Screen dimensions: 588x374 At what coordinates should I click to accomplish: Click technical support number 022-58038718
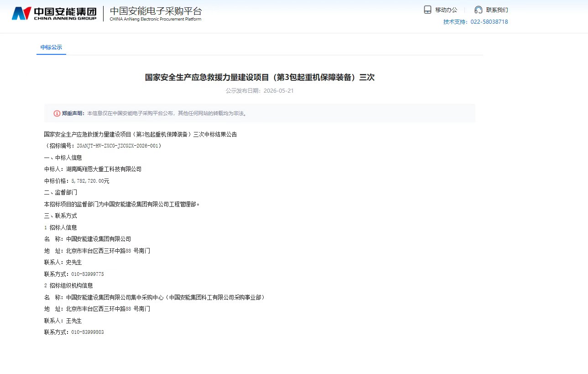pos(489,22)
